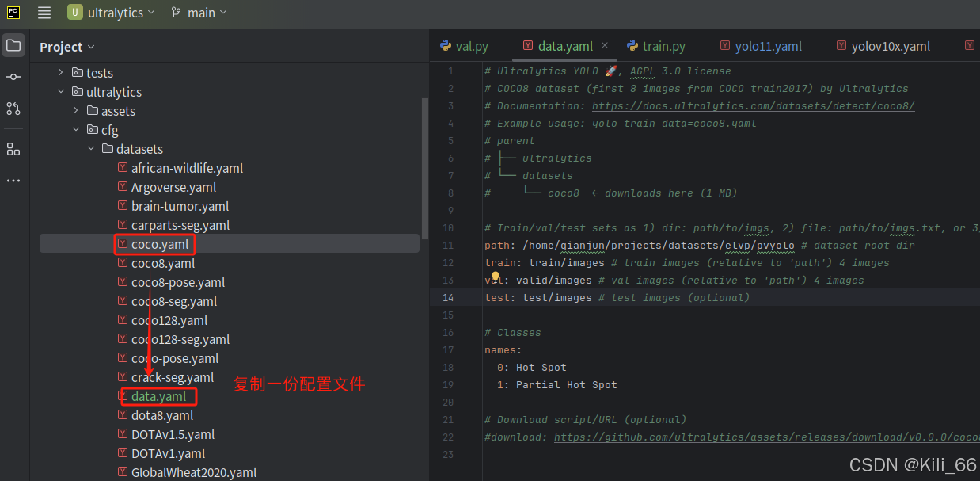This screenshot has width=980, height=481.
Task: Select coco128.yaml in the project tree
Action: pyautogui.click(x=169, y=320)
